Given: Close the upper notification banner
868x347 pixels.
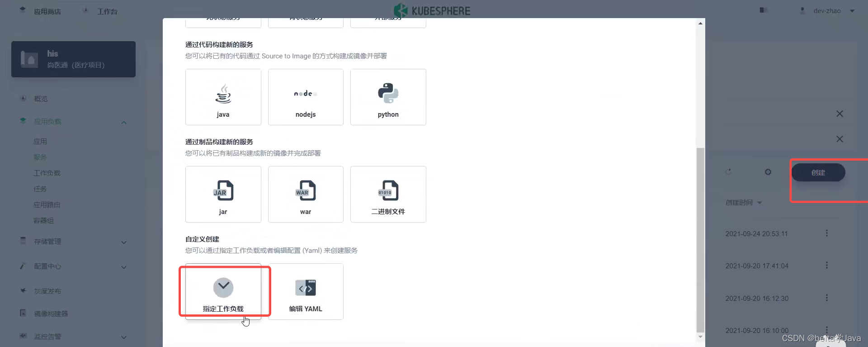Looking at the screenshot, I should tap(840, 114).
